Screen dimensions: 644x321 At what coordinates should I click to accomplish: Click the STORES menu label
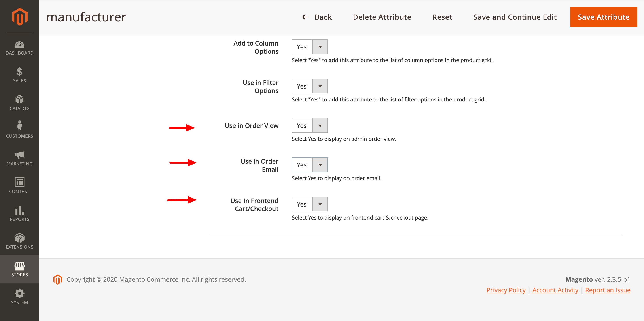(19, 275)
